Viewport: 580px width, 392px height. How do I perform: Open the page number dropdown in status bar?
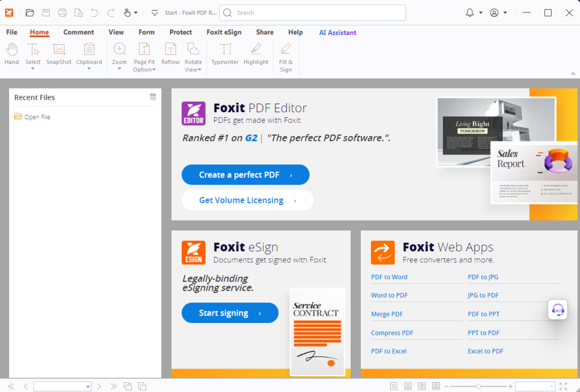coord(88,387)
